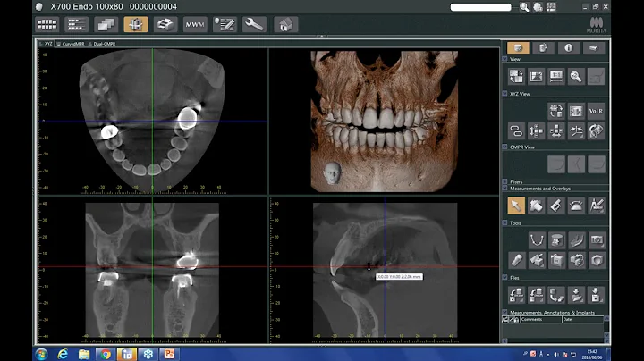644x361 pixels.
Task: Select the protractor angle measurement tool
Action: point(576,206)
